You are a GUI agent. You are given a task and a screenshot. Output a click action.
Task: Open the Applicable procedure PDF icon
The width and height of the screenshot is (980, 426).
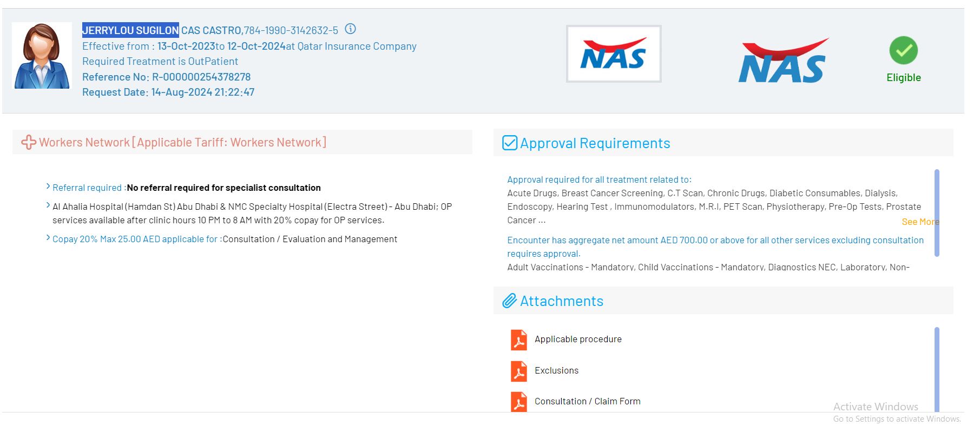click(x=519, y=340)
